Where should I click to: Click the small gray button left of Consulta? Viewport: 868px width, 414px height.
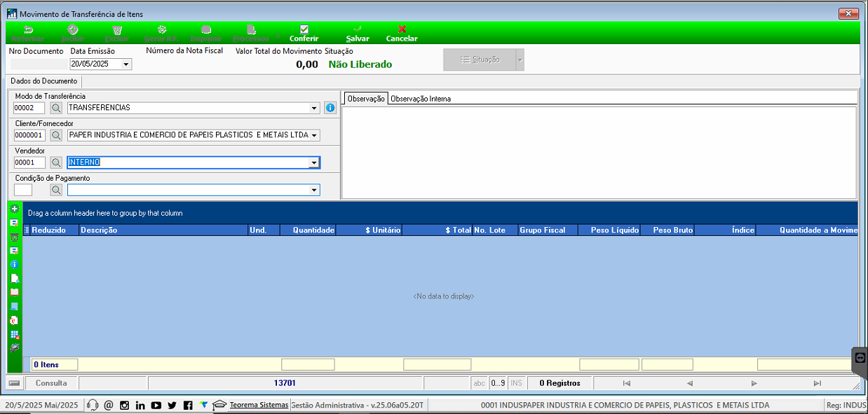14,383
